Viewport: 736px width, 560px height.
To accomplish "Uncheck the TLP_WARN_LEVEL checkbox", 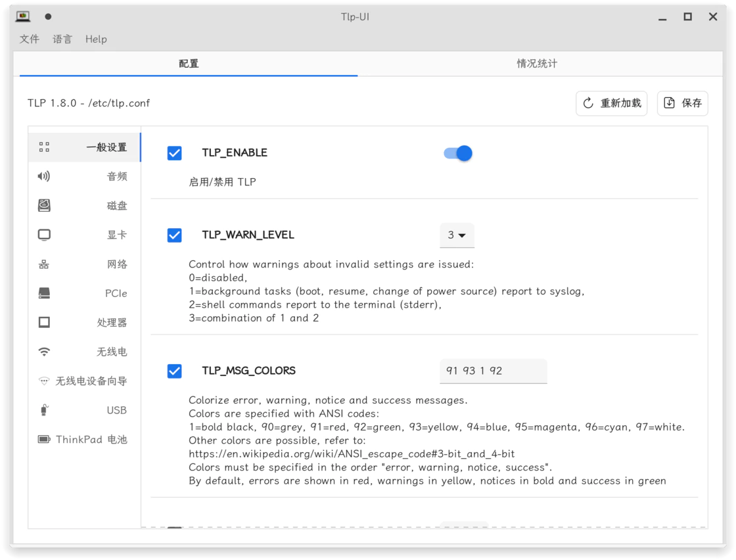I will 175,235.
